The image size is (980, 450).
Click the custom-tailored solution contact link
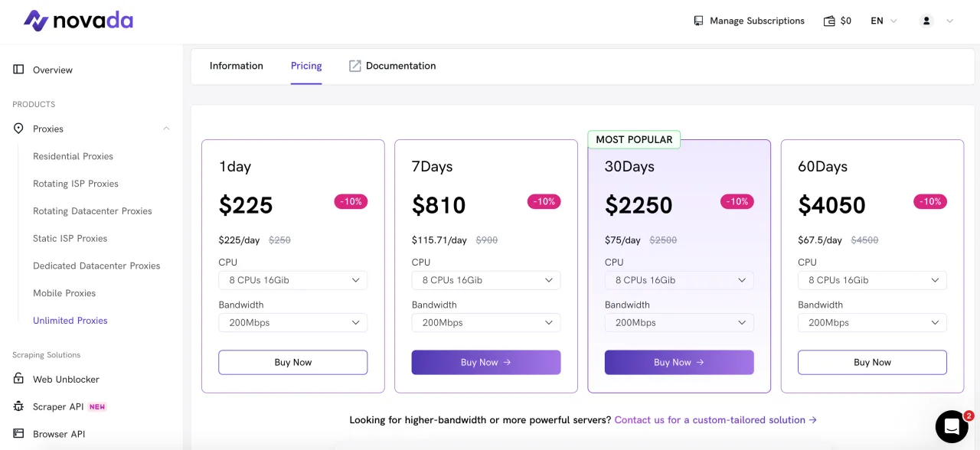click(x=715, y=420)
